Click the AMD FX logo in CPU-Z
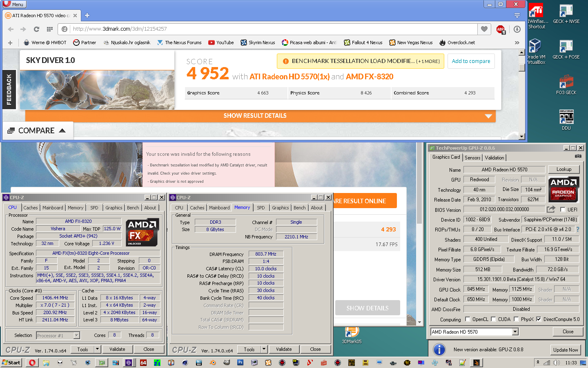This screenshot has width=588, height=368. 142,232
